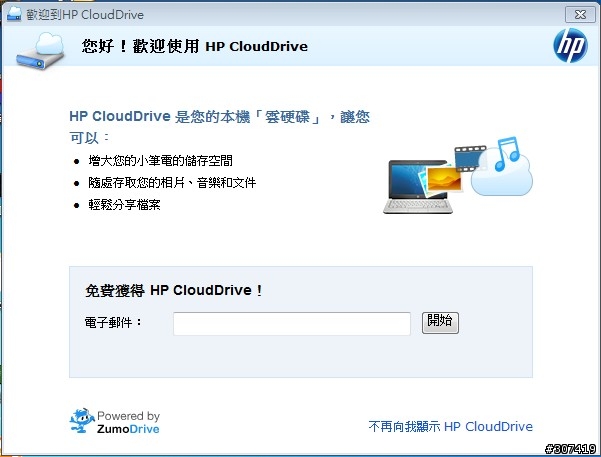Screen dimensions: 601x457
Task: Click the HP logo in header
Action: pyautogui.click(x=570, y=46)
